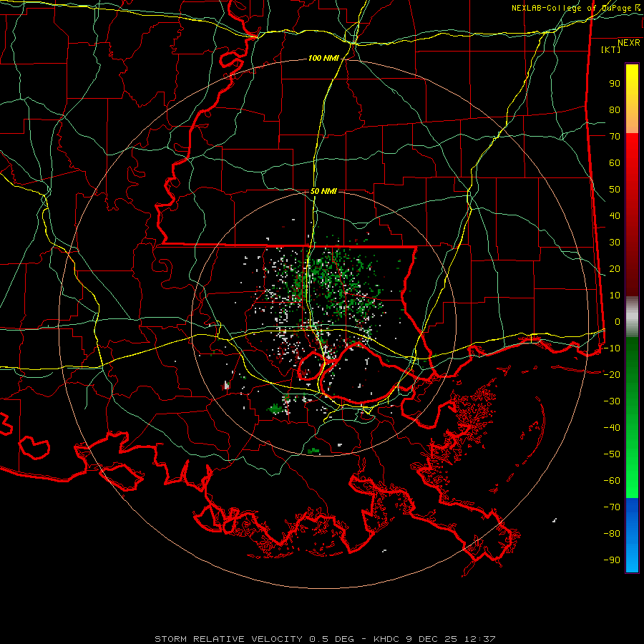
Task: Click the -50 value on velocity scale
Action: (612, 454)
